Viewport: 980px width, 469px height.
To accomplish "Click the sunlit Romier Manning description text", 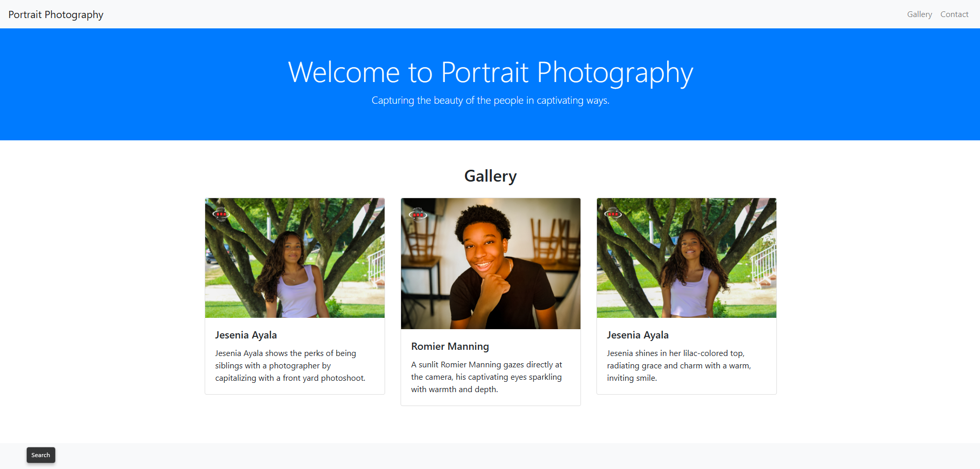I will (486, 377).
